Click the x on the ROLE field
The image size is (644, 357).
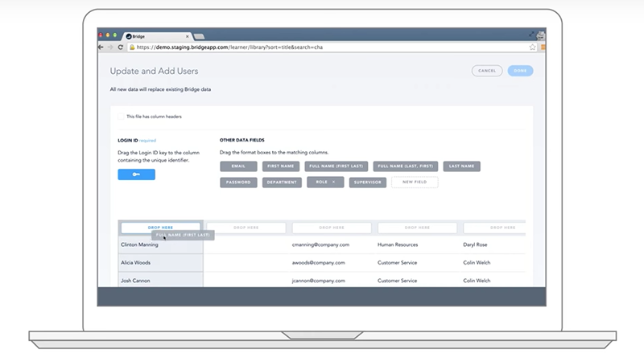tap(334, 183)
